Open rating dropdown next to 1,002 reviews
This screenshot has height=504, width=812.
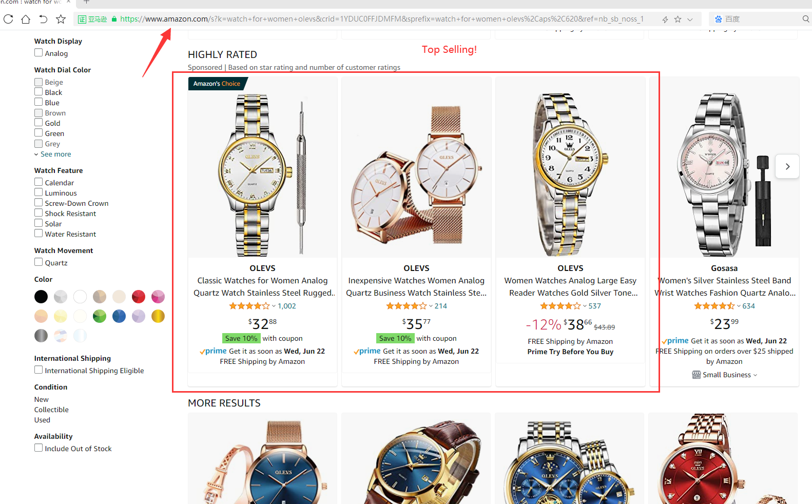coord(274,306)
